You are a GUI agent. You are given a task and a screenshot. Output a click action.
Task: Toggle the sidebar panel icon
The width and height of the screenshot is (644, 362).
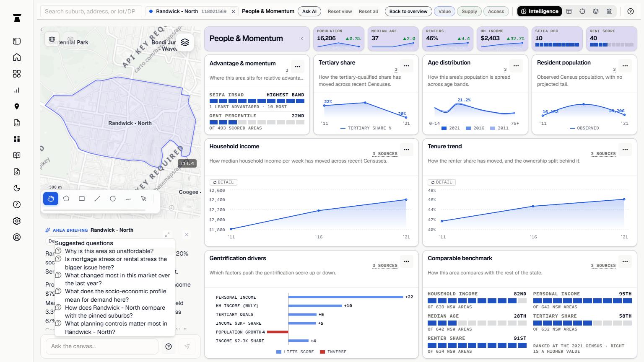[x=17, y=41]
